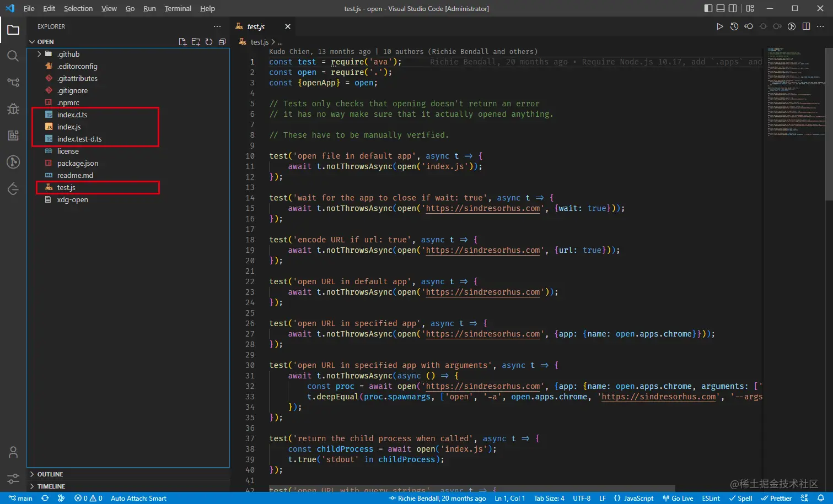This screenshot has height=504, width=833.
Task: Open package.json in the Explorer
Action: (x=78, y=163)
